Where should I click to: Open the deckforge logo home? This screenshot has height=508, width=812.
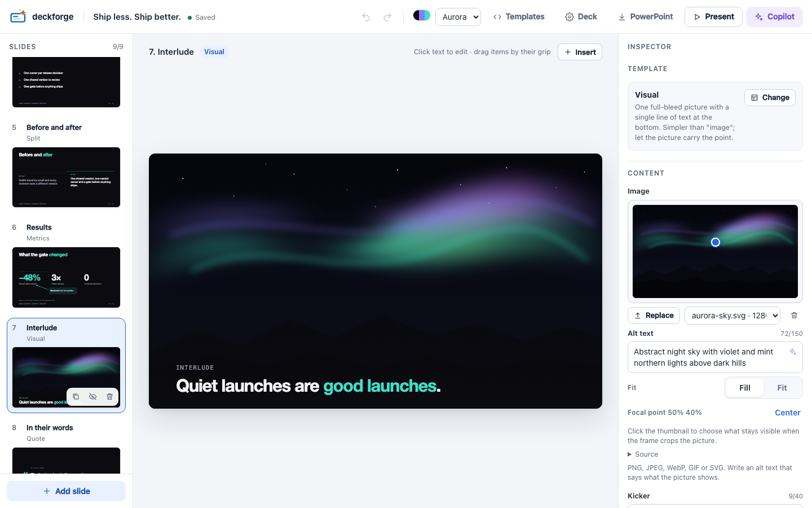(x=42, y=17)
